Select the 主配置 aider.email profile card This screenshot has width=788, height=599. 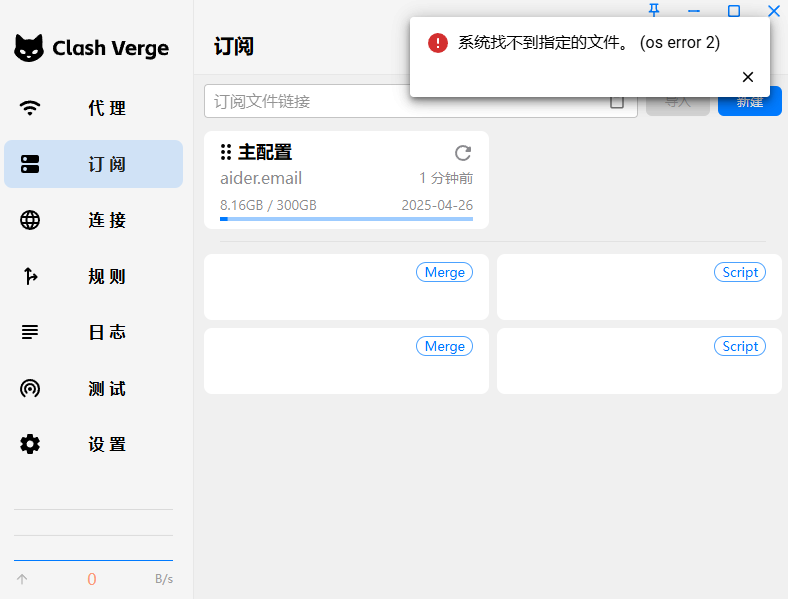click(x=346, y=180)
